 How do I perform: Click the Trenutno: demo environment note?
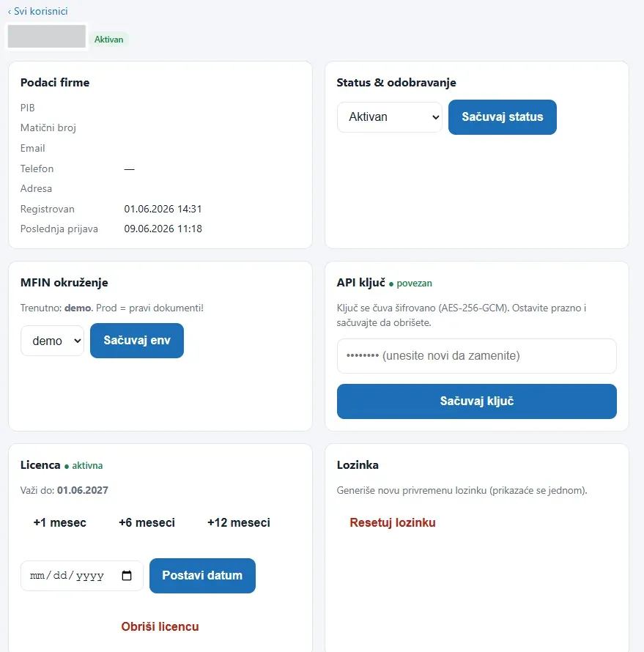click(112, 308)
